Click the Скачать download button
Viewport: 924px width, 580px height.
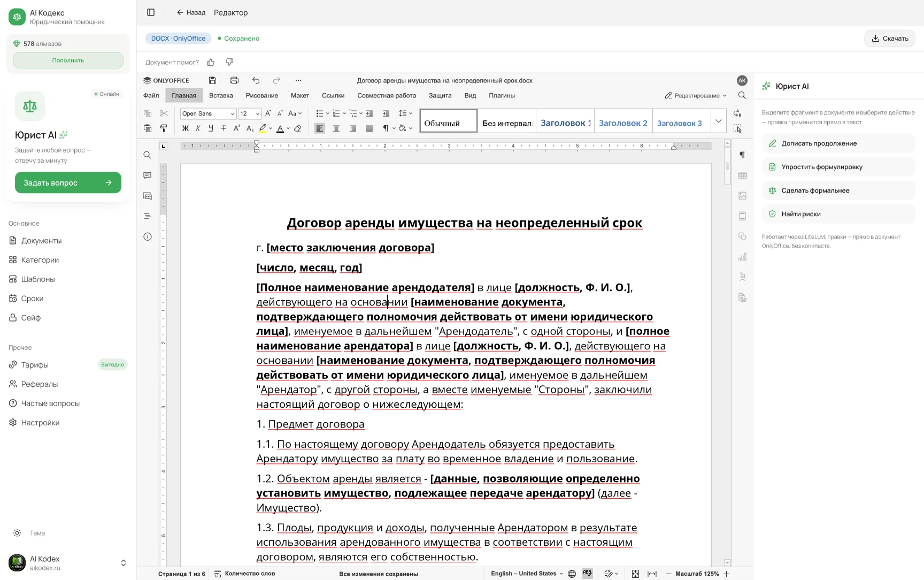(x=890, y=38)
